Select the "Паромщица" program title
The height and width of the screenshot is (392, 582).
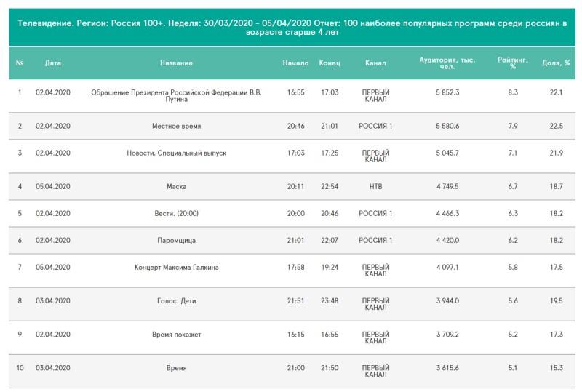click(x=176, y=241)
